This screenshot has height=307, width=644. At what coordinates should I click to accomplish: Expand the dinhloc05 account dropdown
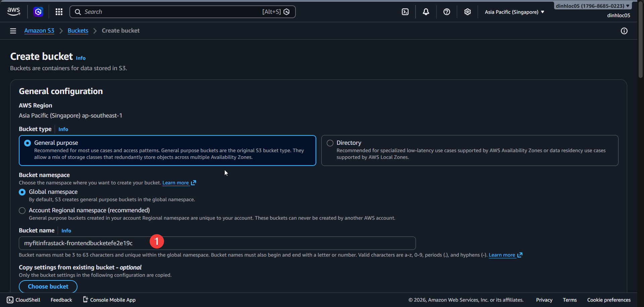pos(592,5)
